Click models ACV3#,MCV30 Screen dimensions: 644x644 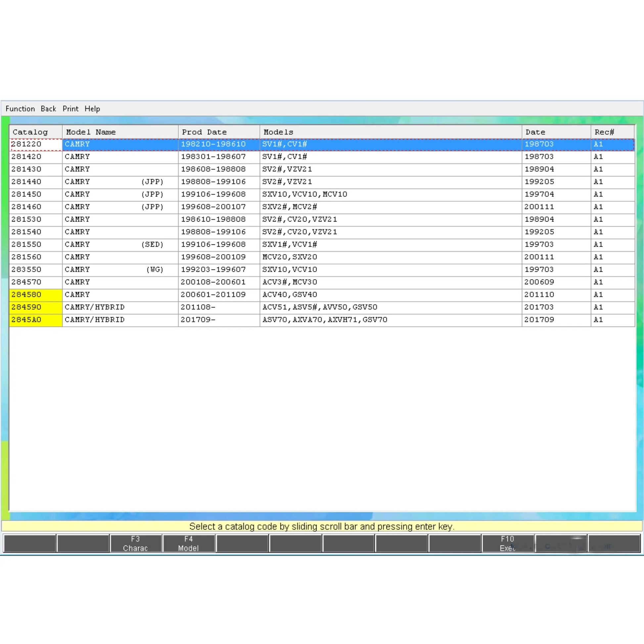[x=290, y=282]
